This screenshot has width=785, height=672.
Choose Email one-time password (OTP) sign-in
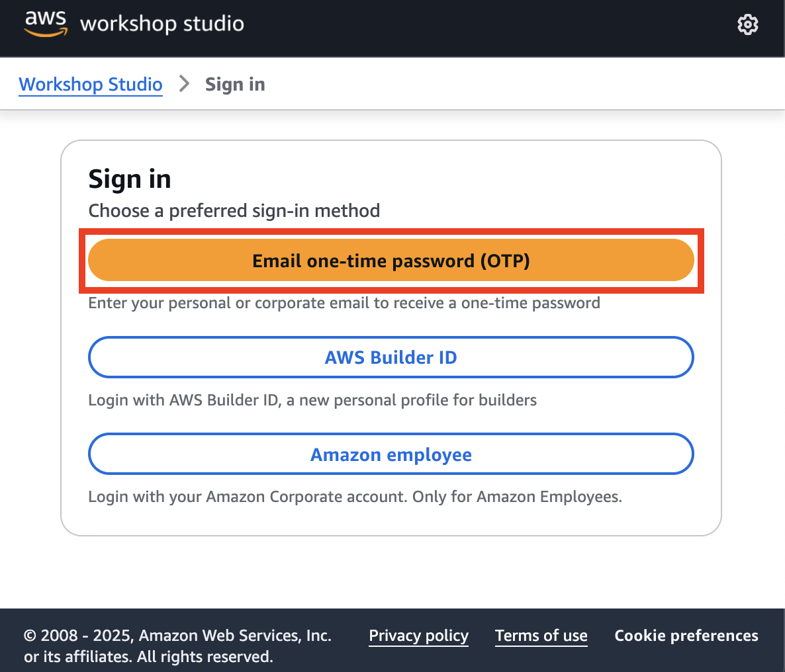point(391,261)
